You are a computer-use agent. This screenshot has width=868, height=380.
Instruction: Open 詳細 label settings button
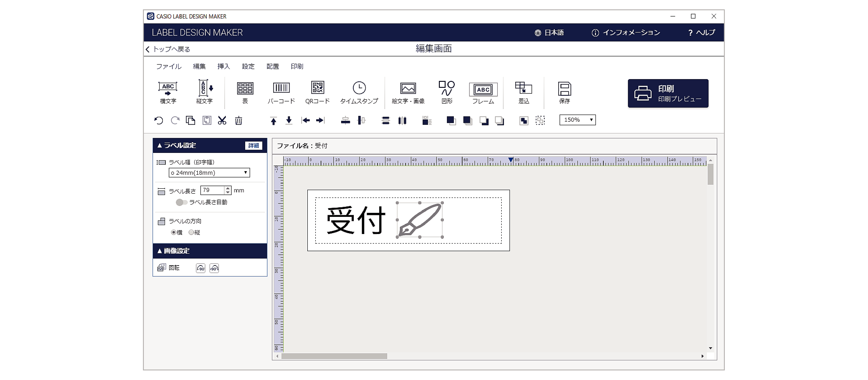pyautogui.click(x=253, y=145)
